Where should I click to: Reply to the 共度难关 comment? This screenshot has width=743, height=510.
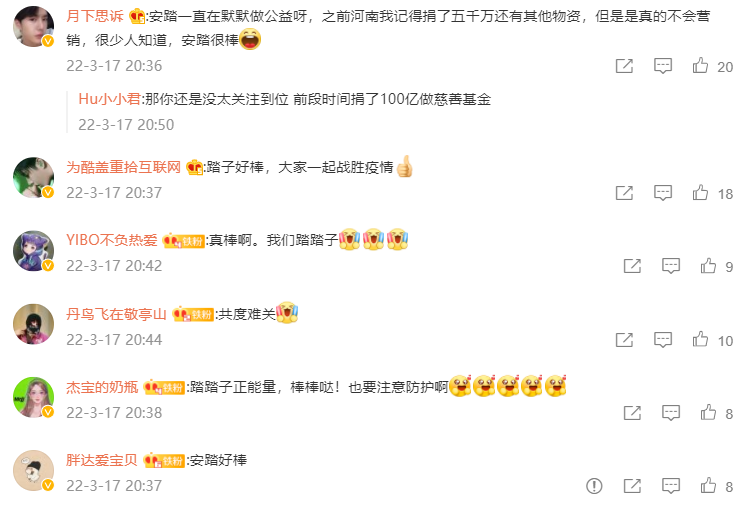pos(663,340)
